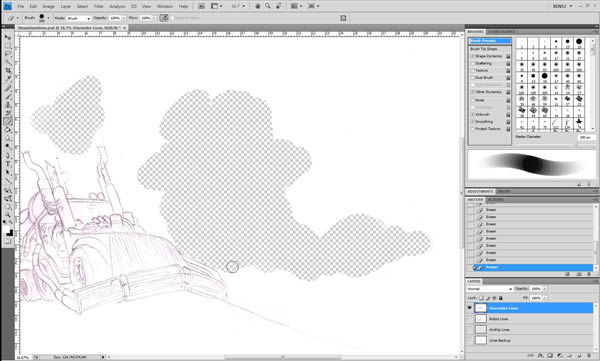Select the Pen tool
Viewport: 600px width, 361px height.
pos(8,155)
